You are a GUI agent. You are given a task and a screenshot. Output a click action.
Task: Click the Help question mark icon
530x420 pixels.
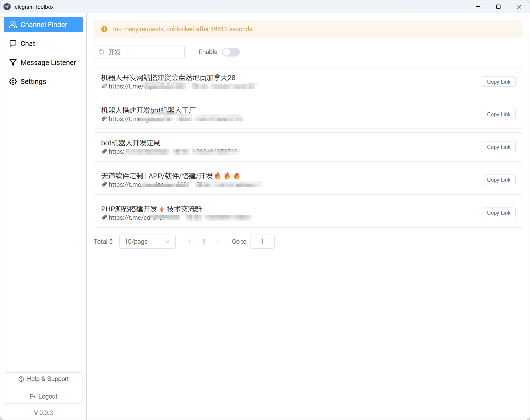[21, 379]
